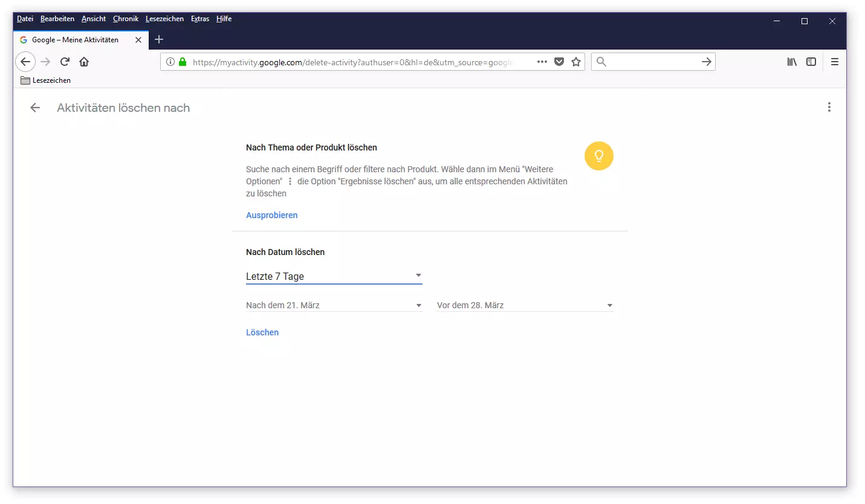The image size is (865, 504).
Task: Save page to Pocket icon
Action: click(559, 62)
